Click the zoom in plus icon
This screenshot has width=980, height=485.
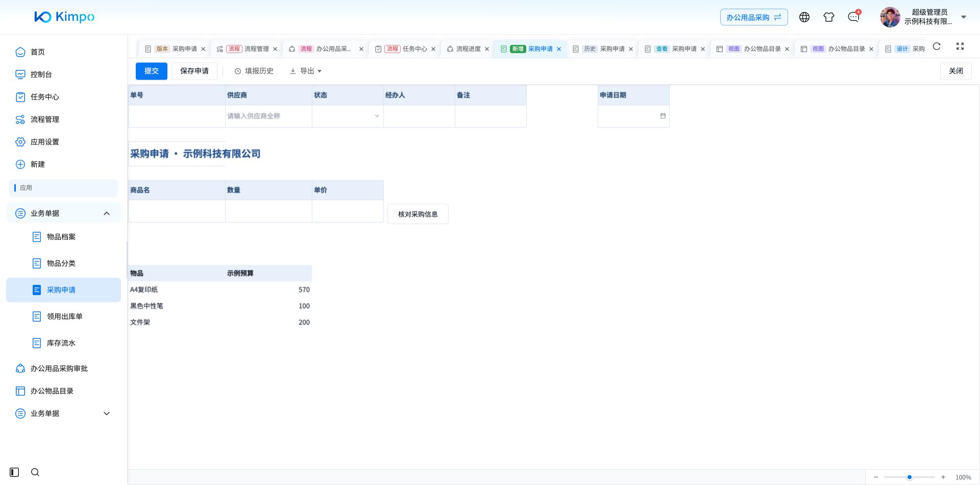[x=943, y=477]
